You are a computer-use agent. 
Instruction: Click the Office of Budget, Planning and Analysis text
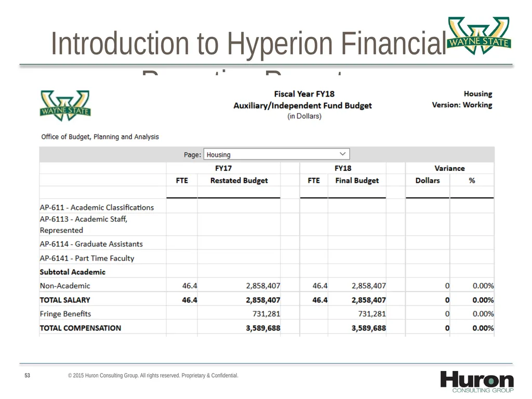(x=100, y=137)
